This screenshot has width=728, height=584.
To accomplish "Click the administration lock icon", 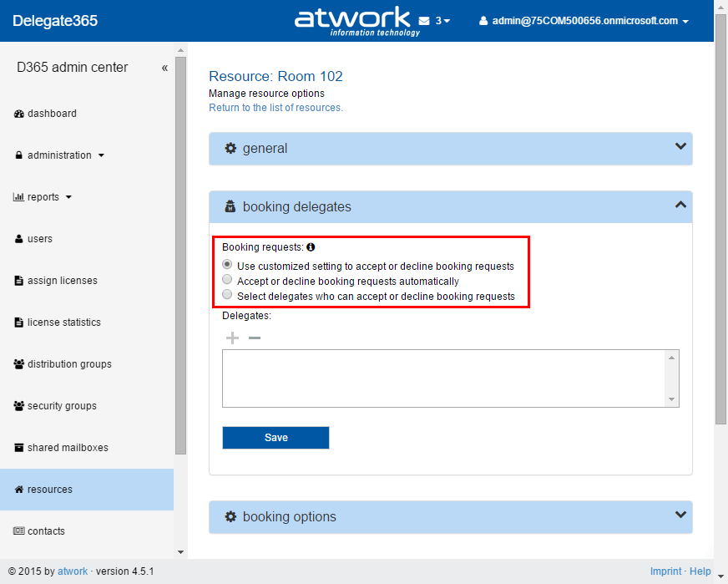I will click(18, 155).
